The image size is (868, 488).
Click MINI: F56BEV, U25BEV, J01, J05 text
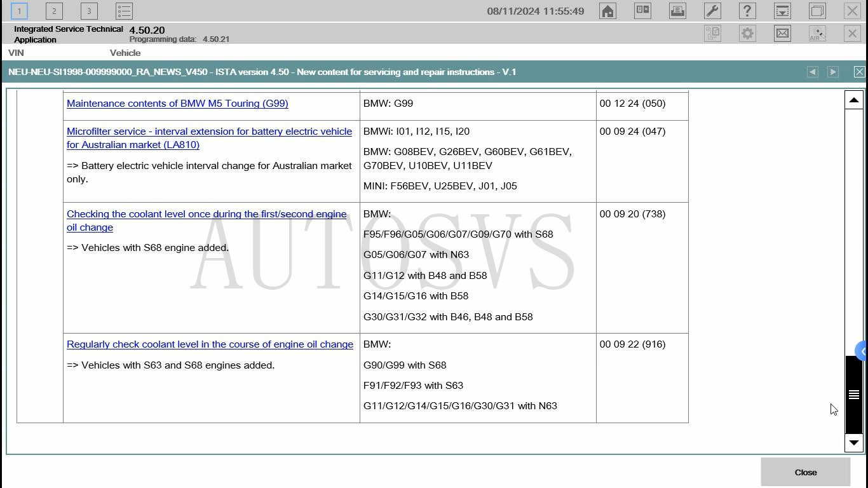point(440,186)
